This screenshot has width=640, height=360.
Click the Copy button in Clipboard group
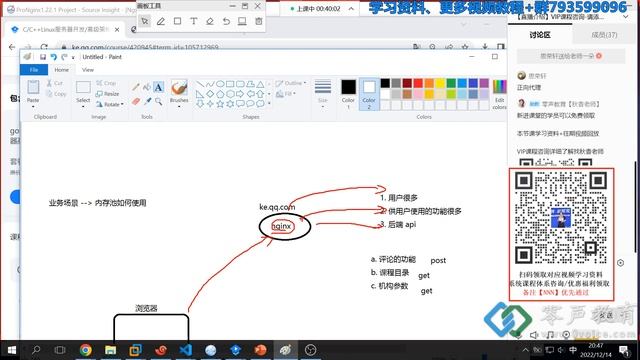[x=56, y=94]
